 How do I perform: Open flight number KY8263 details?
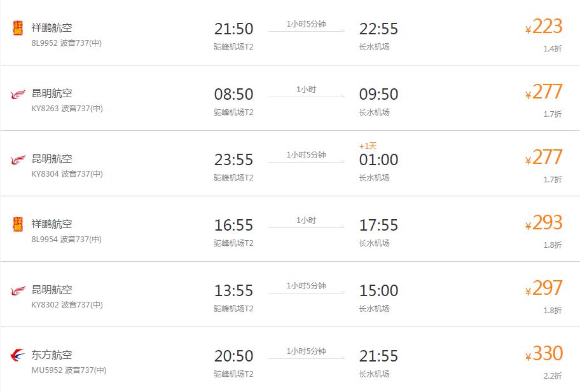point(45,109)
